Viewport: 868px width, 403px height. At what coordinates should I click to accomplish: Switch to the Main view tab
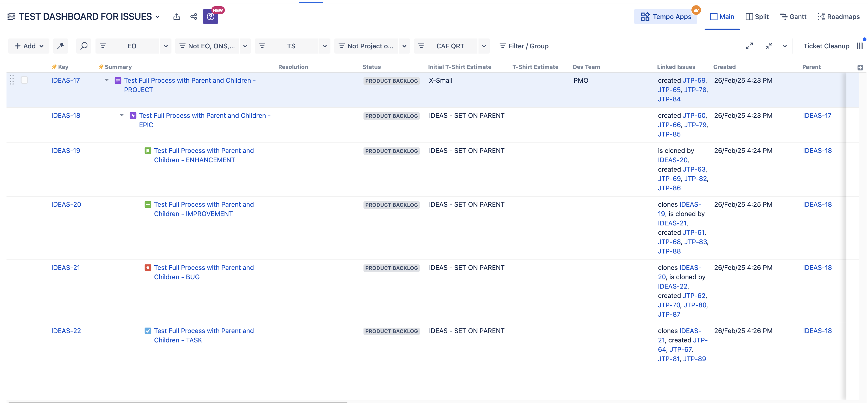pos(722,17)
